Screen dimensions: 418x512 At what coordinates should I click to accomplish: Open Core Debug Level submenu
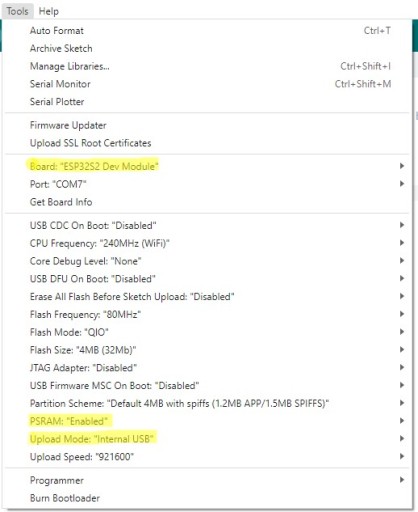tap(207, 261)
